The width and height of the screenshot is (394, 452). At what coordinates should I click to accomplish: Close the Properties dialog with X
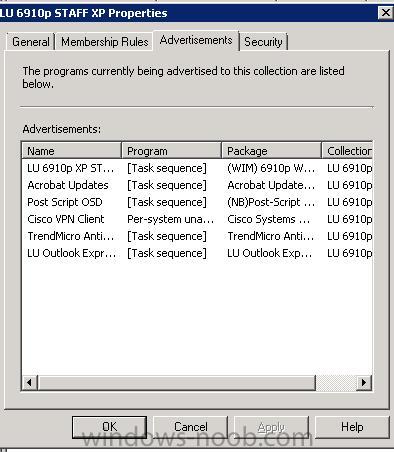pos(386,13)
